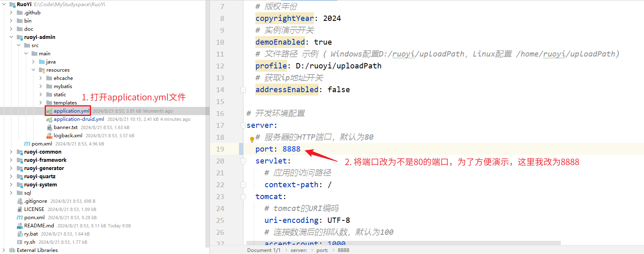Expand the ruoyi-common module
This screenshot has height=254, width=644.
click(x=11, y=152)
